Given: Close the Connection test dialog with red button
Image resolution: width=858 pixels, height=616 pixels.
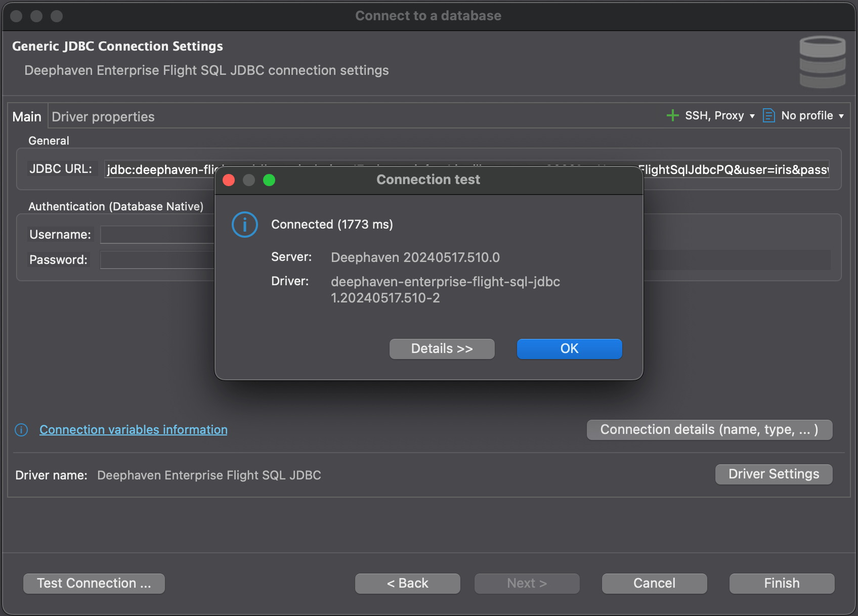Looking at the screenshot, I should coord(229,180).
